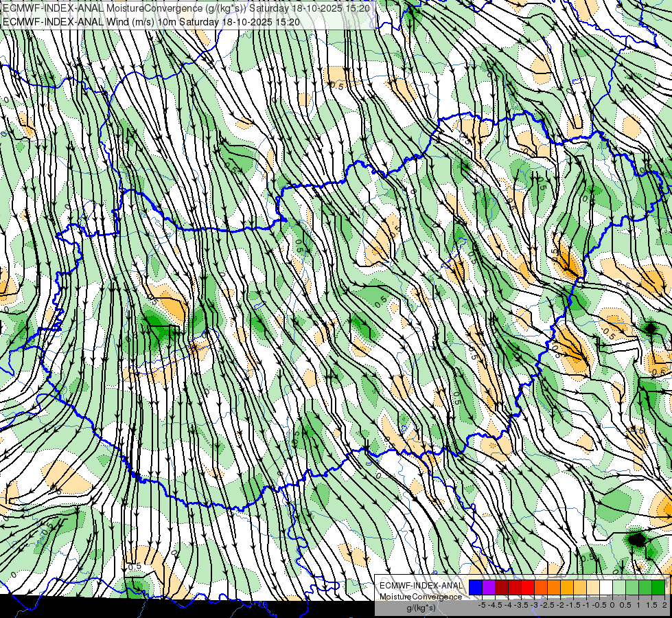The width and height of the screenshot is (672, 618).
Task: Select the bright red swatch from -3.5 to -3
Action: (528, 588)
